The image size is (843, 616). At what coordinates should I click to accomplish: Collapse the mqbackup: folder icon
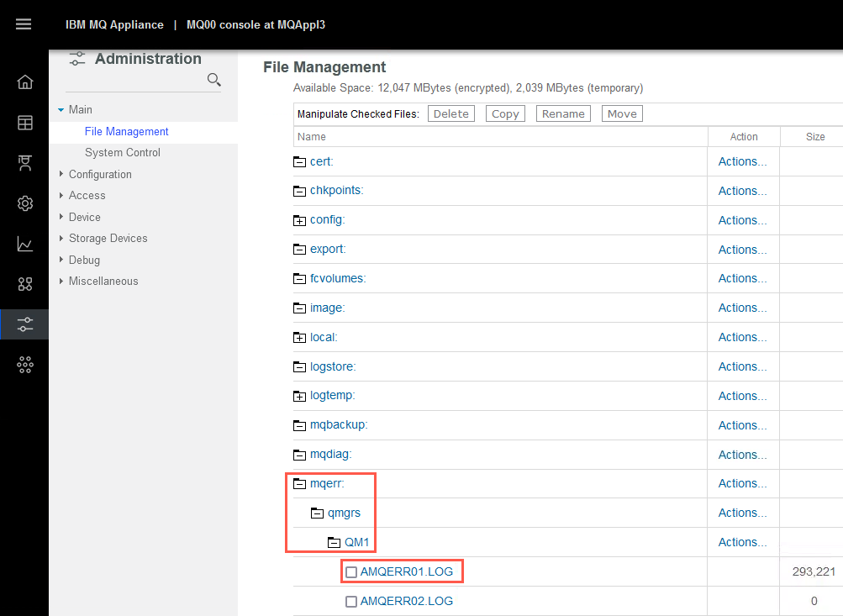pos(299,425)
